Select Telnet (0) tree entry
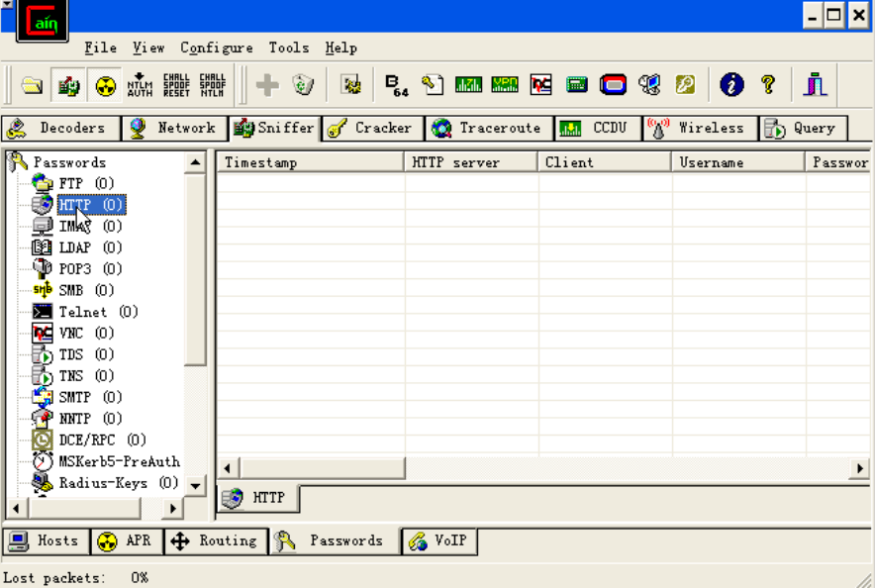 98,312
